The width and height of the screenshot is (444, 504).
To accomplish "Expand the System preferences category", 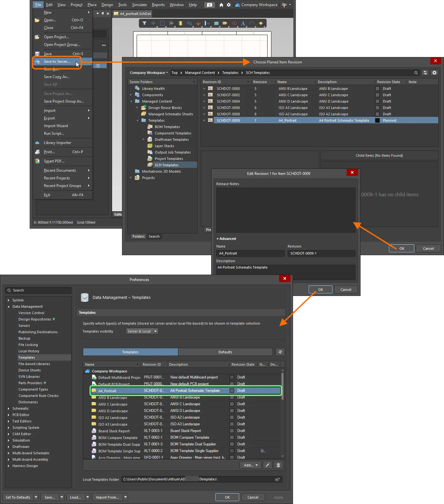I will click(x=9, y=300).
